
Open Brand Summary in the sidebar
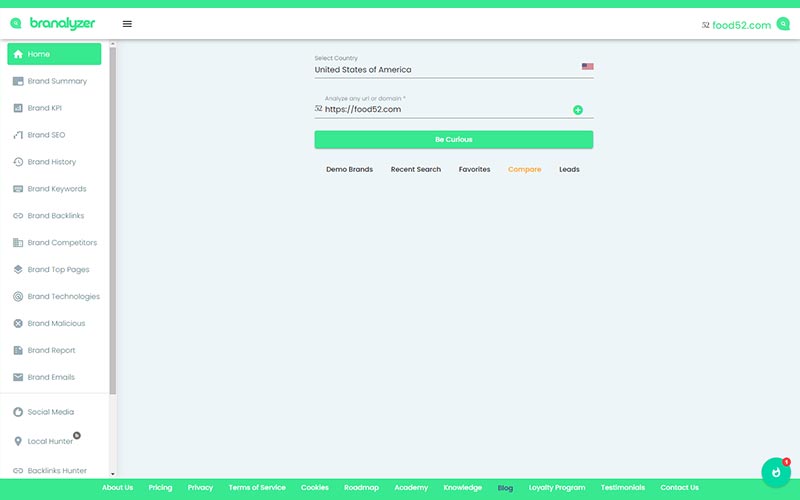(54, 81)
